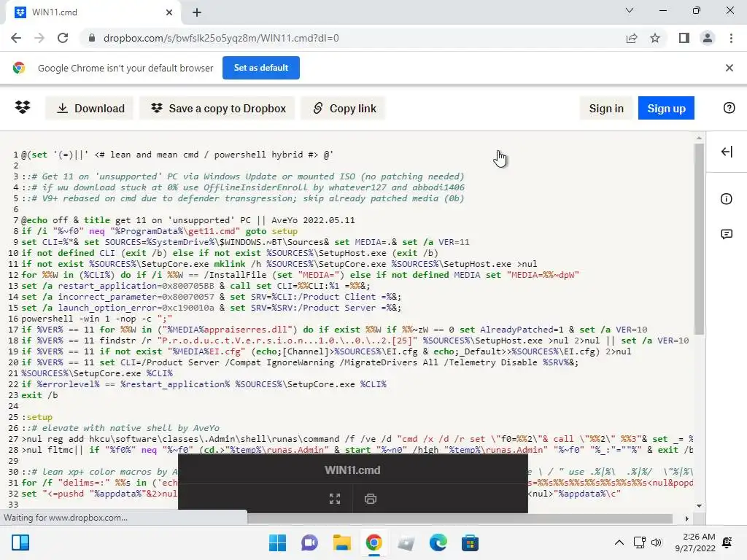Click 'exit /b' on line 23
The image size is (747, 560).
39,395
